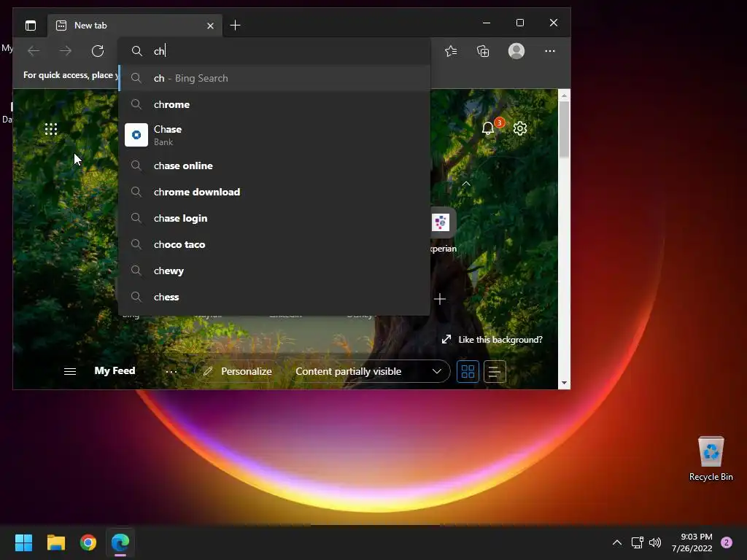
Task: Switch to the New tab tab
Action: (134, 26)
